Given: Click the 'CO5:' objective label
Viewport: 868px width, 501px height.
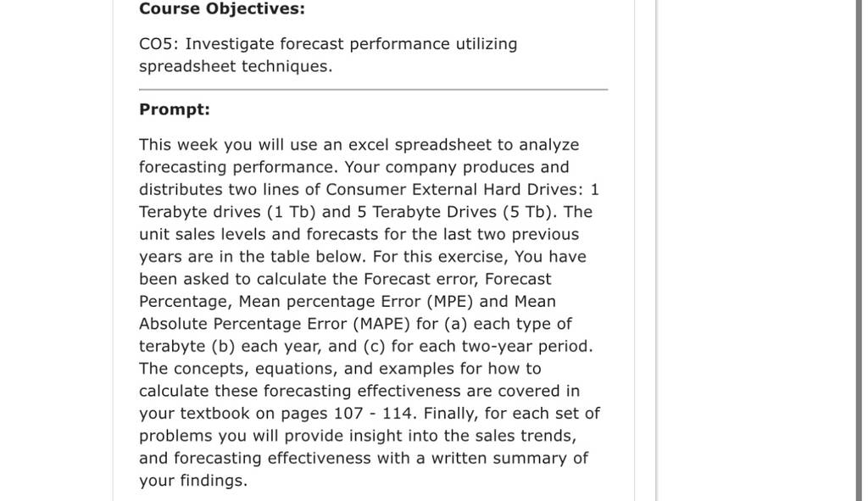Looking at the screenshot, I should (x=159, y=44).
